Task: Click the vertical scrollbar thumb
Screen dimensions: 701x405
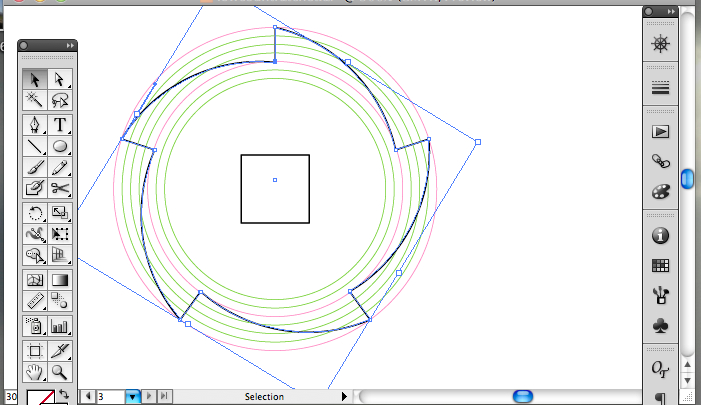Action: click(687, 179)
